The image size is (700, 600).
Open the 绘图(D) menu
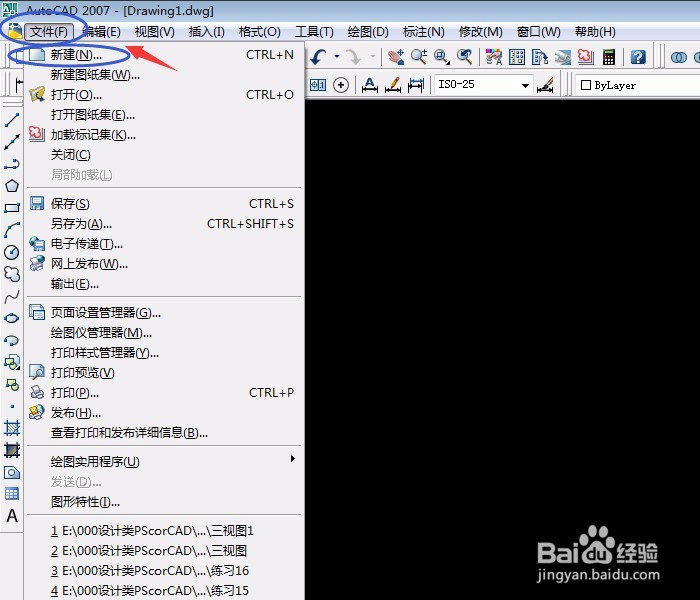(x=368, y=32)
